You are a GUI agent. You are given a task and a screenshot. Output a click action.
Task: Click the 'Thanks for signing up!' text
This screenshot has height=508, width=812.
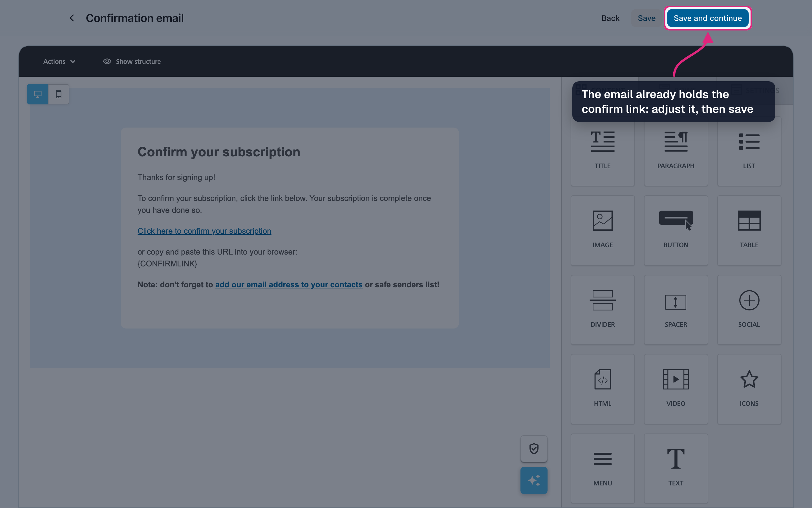pyautogui.click(x=176, y=178)
